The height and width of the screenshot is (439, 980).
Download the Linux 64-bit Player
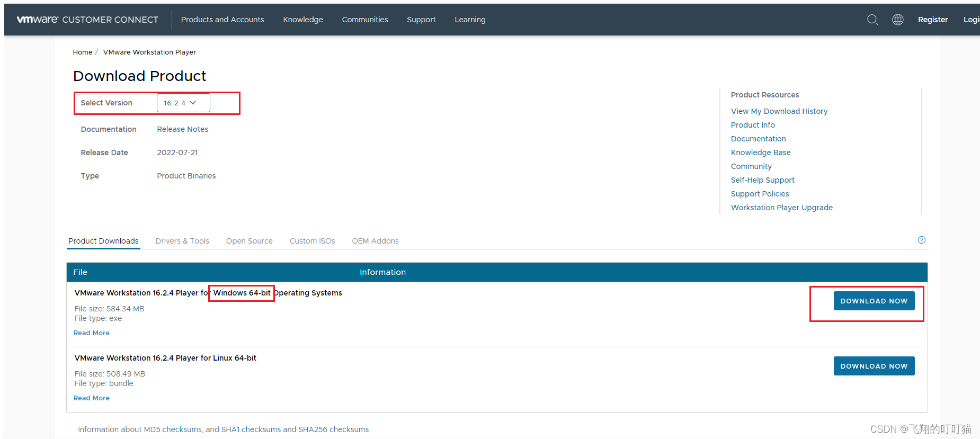(874, 366)
